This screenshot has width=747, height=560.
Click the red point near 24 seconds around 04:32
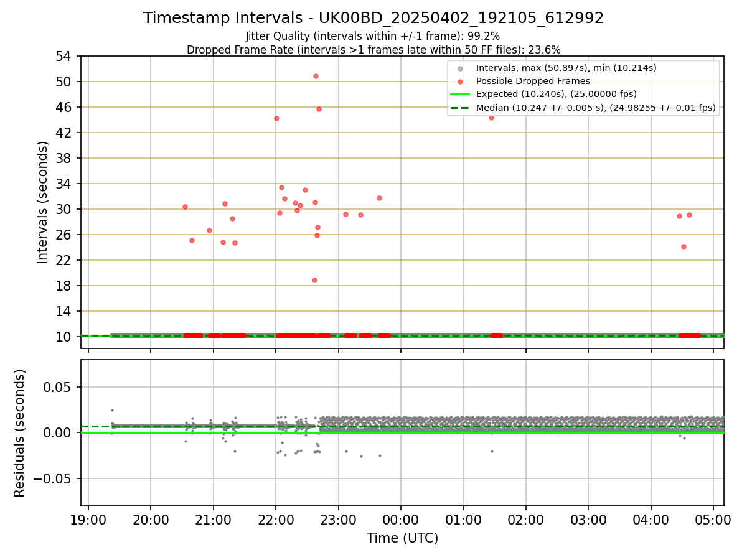click(684, 246)
